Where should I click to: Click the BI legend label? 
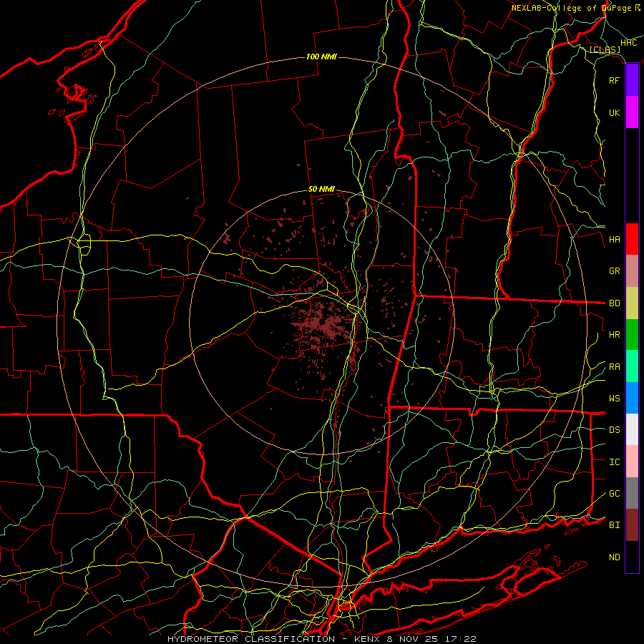coord(614,525)
